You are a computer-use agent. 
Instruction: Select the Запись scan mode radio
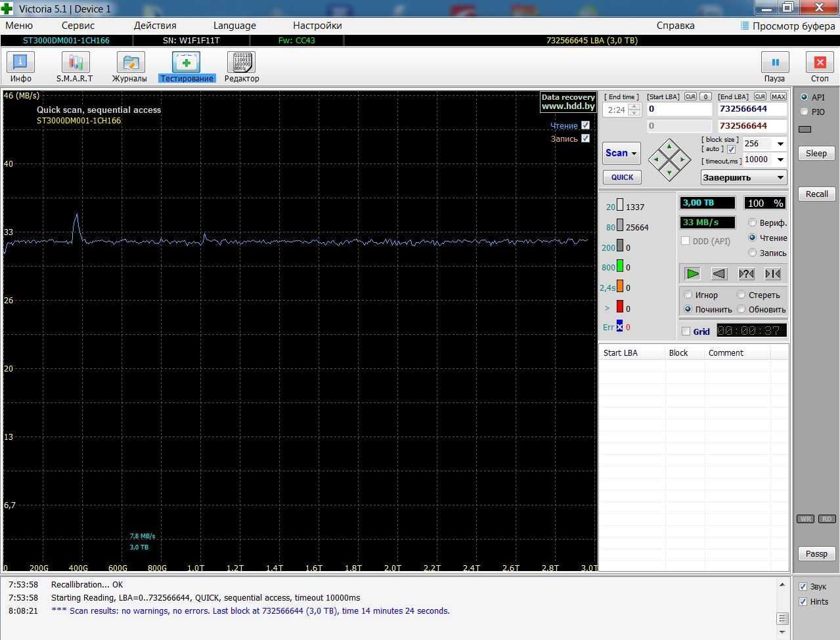tap(753, 253)
